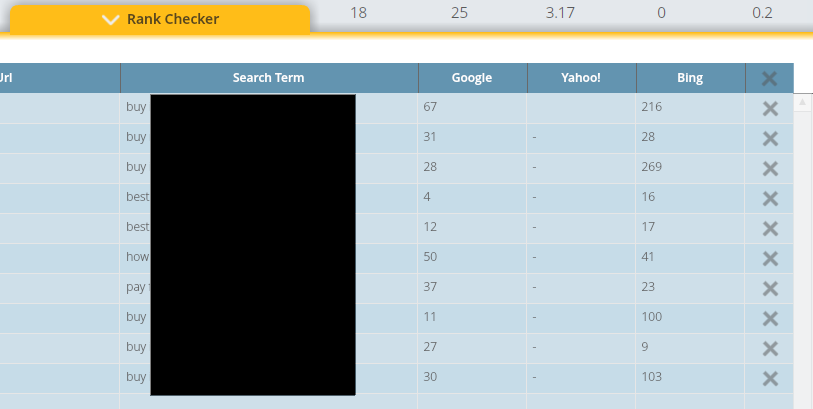Screen dimensions: 813x409
Task: Sort by Search Term column header
Action: pyautogui.click(x=269, y=78)
